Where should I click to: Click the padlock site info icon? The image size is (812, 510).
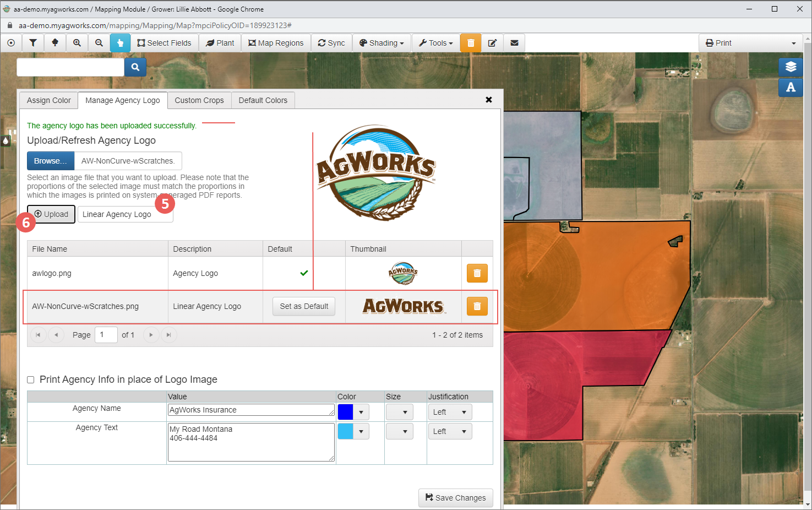point(9,25)
